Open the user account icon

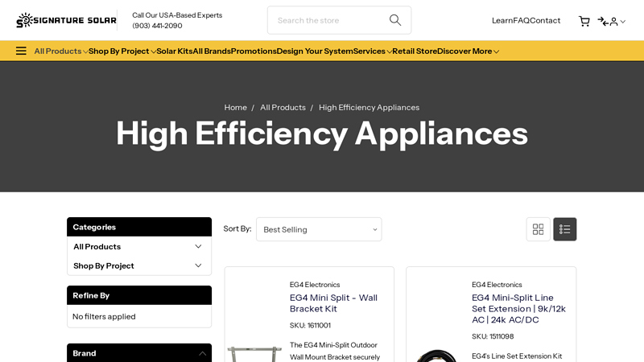[614, 22]
